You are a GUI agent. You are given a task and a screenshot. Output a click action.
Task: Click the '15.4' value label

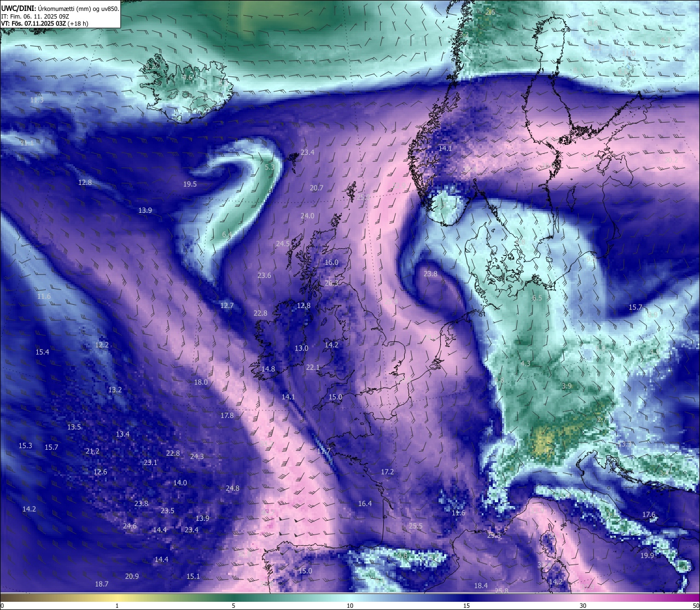click(42, 352)
